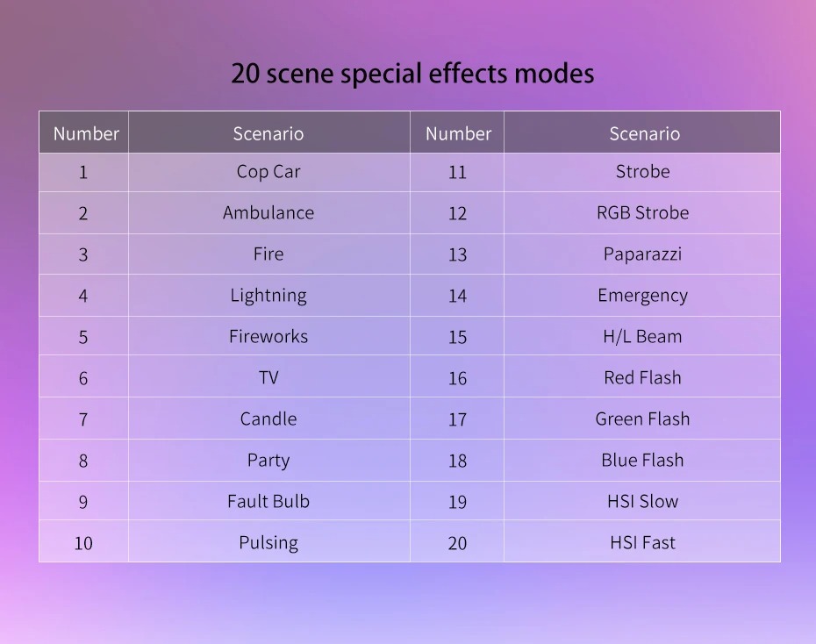The height and width of the screenshot is (644, 816).
Task: Select the RGB Strobe scenario entry
Action: [x=642, y=213]
